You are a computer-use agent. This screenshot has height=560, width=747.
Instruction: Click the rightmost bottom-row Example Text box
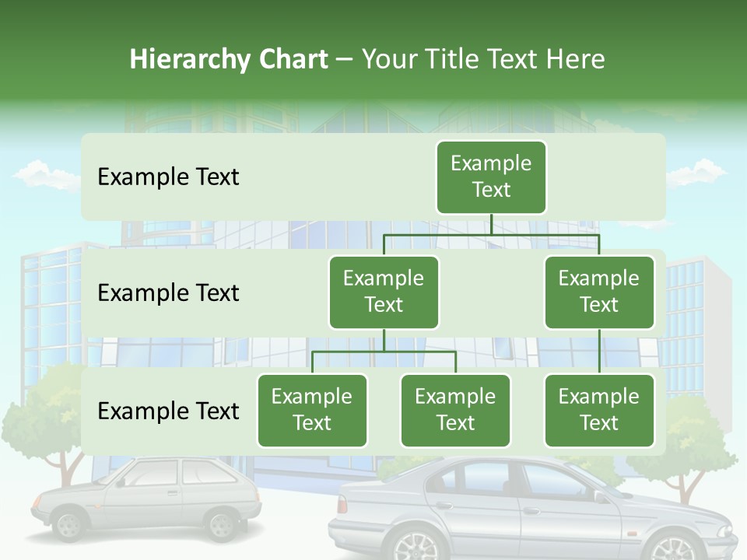[x=599, y=410]
